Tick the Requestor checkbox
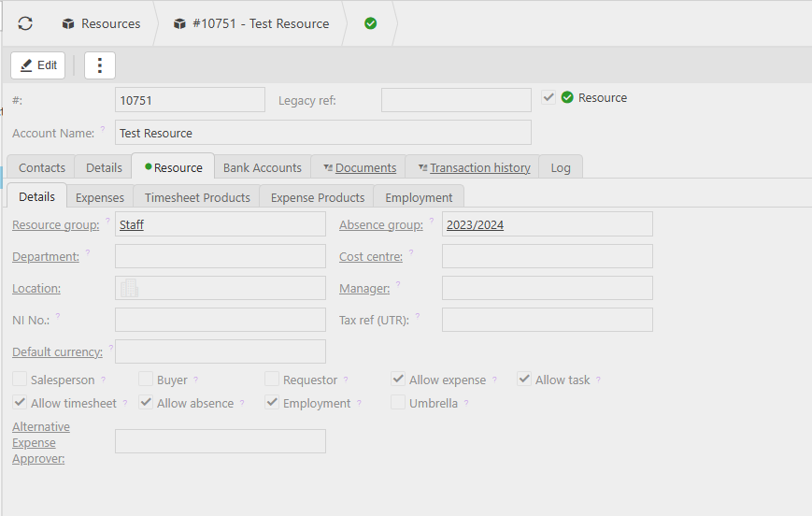 (x=272, y=379)
